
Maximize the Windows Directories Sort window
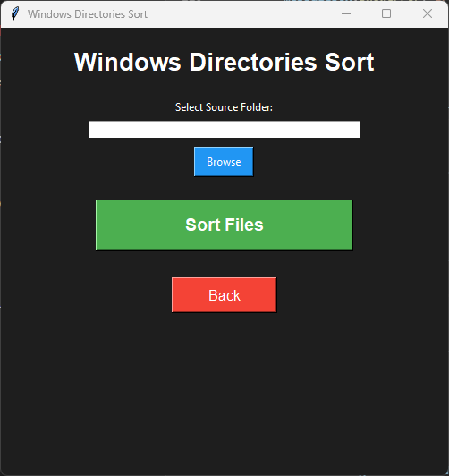coord(386,13)
